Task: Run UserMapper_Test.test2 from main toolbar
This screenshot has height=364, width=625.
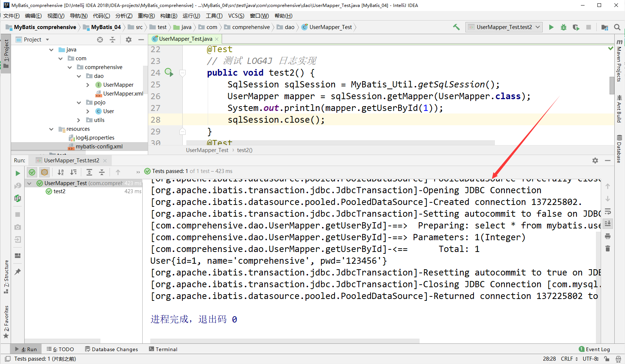Action: pyautogui.click(x=551, y=27)
